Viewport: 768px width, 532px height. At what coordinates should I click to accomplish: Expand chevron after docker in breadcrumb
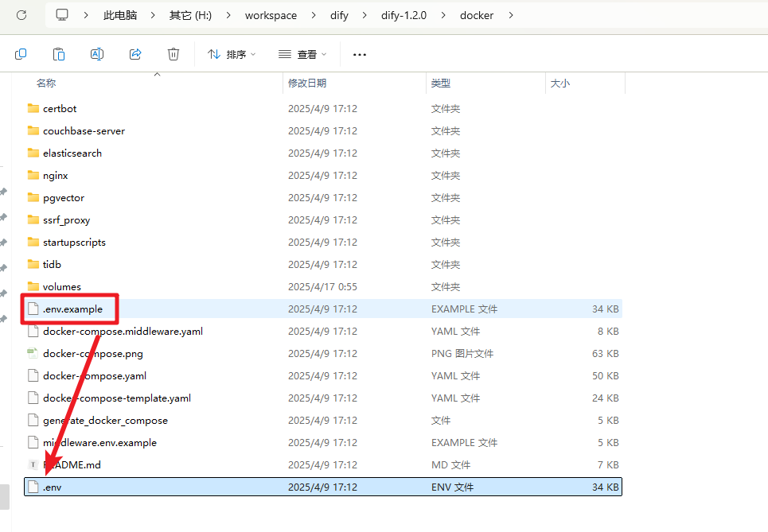(x=510, y=15)
